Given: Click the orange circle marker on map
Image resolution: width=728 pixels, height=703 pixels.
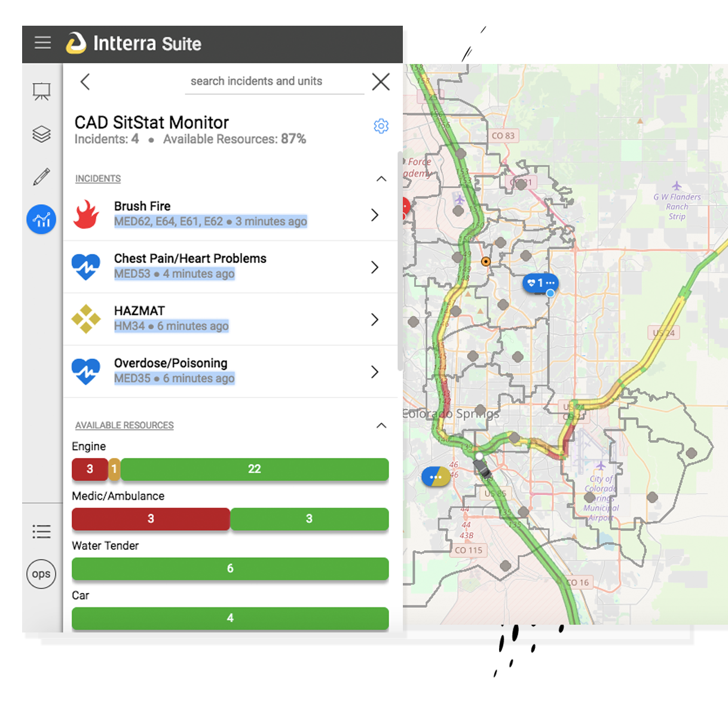Looking at the screenshot, I should tap(486, 261).
